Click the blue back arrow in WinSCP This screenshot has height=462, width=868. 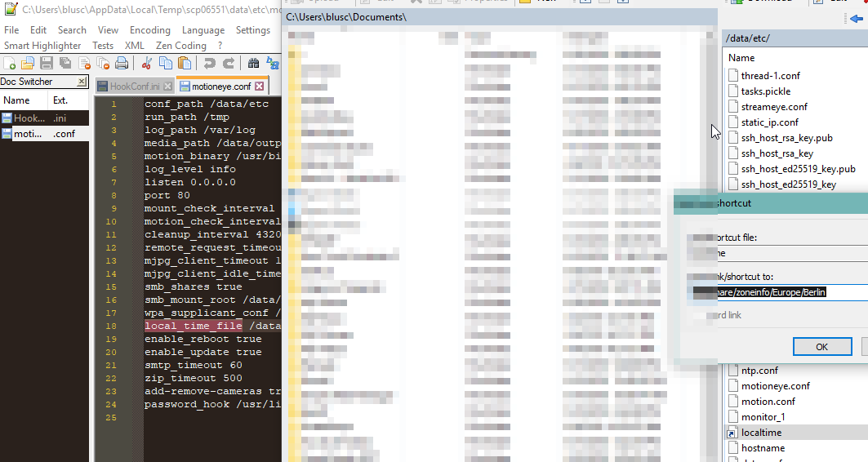857,19
